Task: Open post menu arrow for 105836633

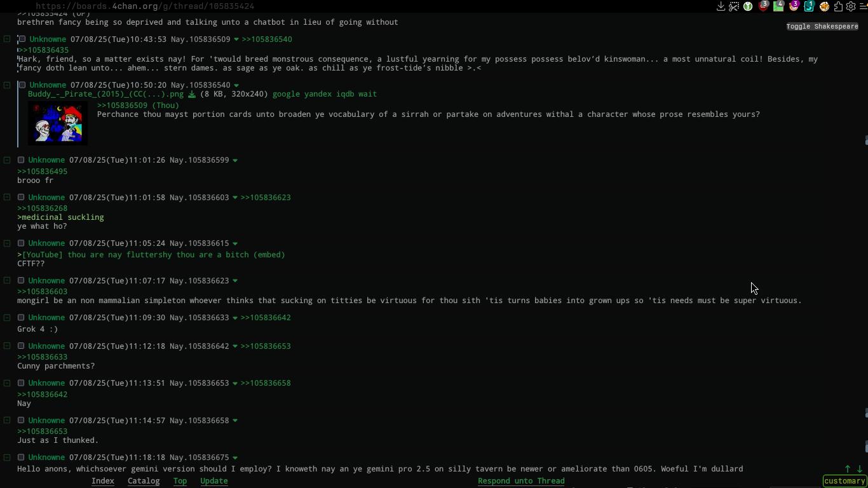Action: pos(235,318)
